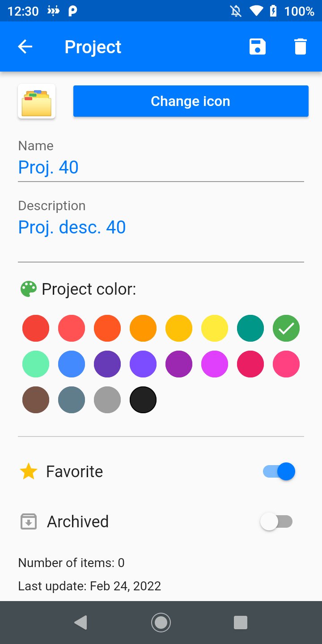Tap the Archived box icon

[29, 522]
